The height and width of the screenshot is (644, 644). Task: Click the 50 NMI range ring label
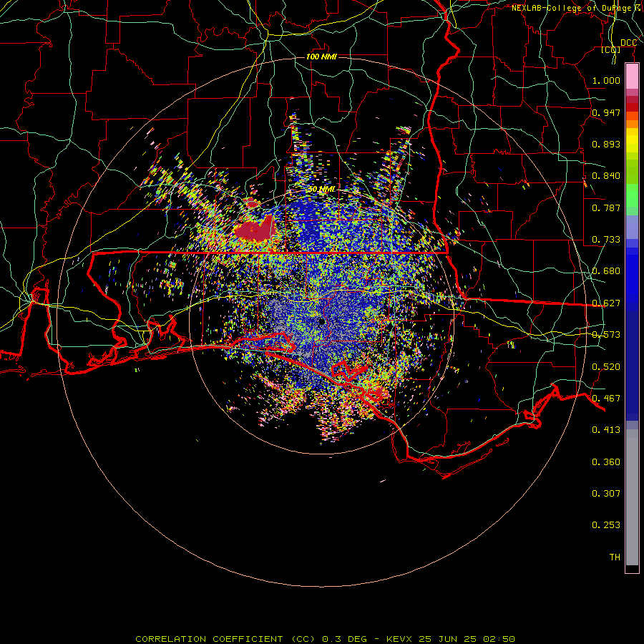(x=321, y=189)
